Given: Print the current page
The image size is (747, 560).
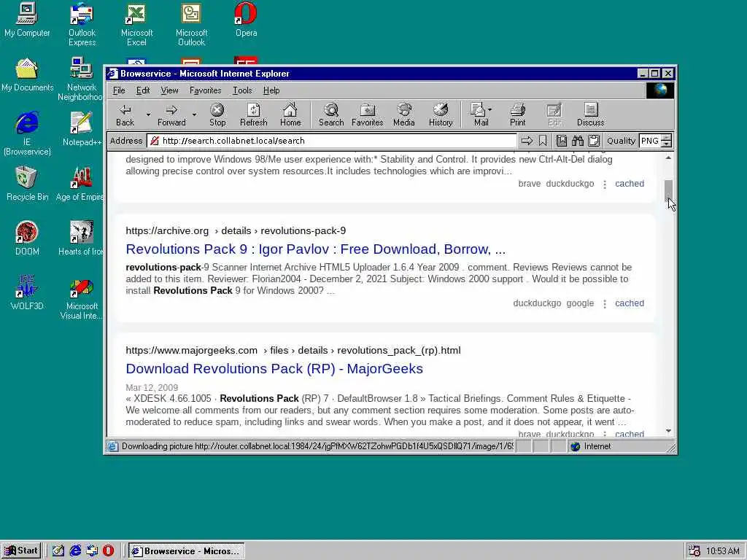Looking at the screenshot, I should click(517, 114).
